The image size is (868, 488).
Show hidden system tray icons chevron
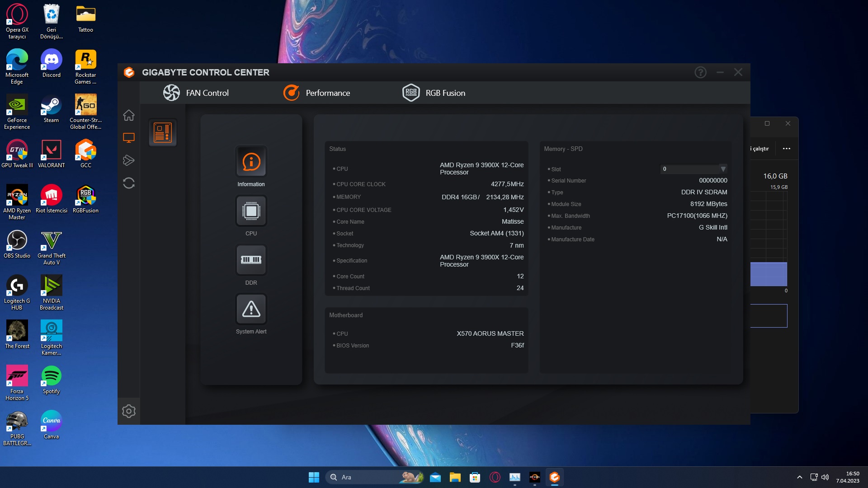pos(799,477)
